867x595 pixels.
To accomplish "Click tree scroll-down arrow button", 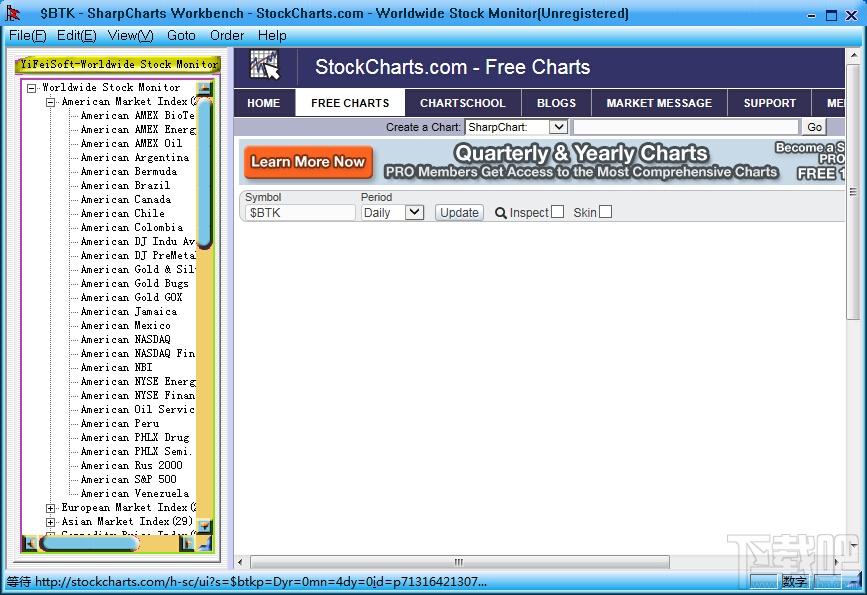I will coord(205,525).
